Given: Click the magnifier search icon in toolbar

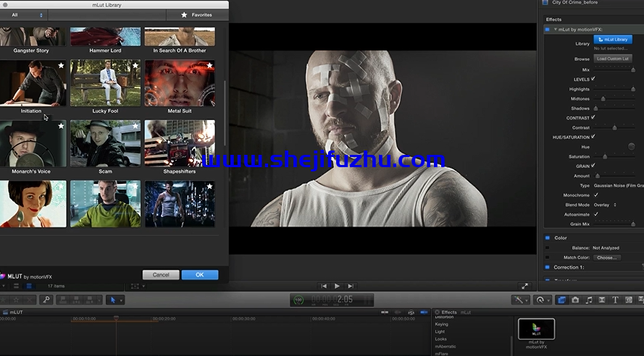Looking at the screenshot, I should [x=46, y=300].
